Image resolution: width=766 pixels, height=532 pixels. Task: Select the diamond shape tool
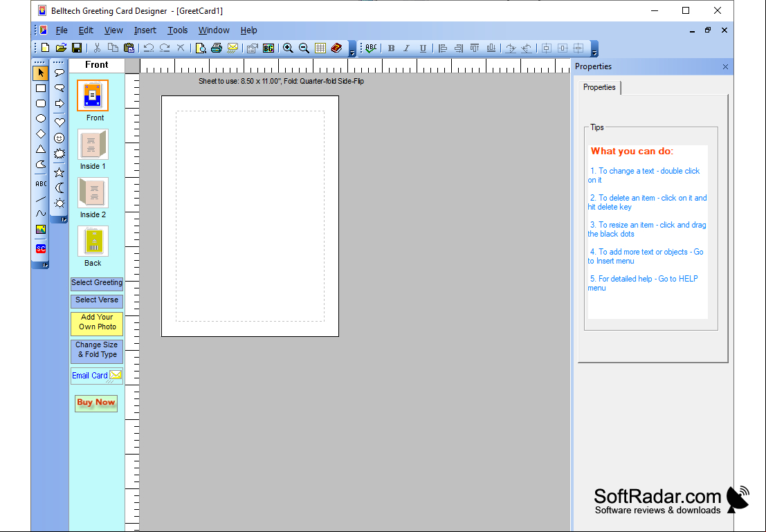coord(41,134)
